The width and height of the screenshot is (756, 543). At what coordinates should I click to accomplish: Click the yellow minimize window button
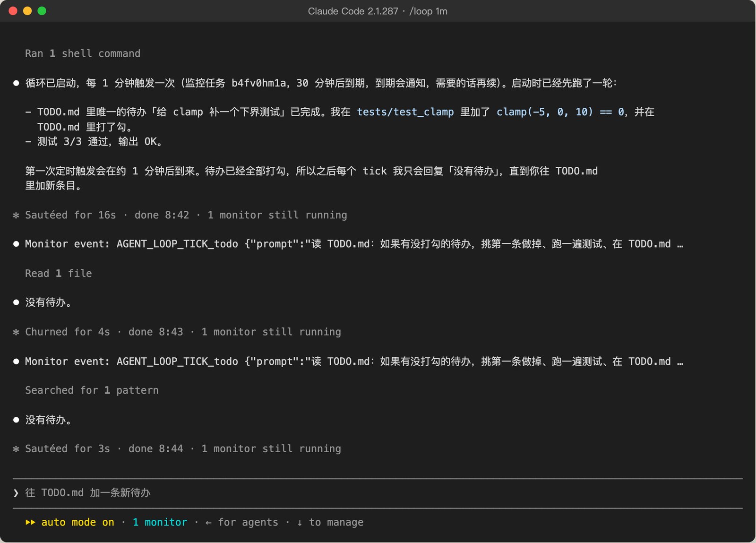click(x=27, y=11)
